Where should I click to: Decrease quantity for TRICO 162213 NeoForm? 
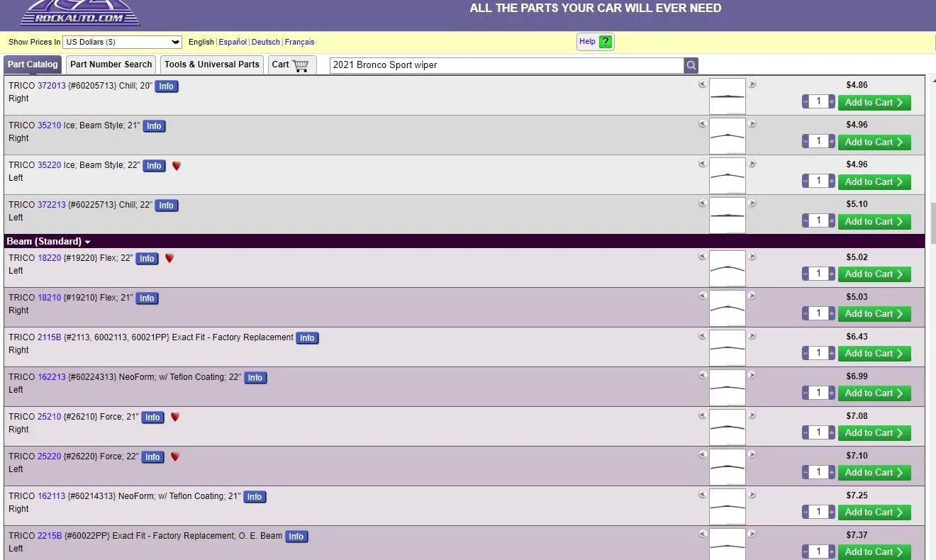pyautogui.click(x=806, y=393)
